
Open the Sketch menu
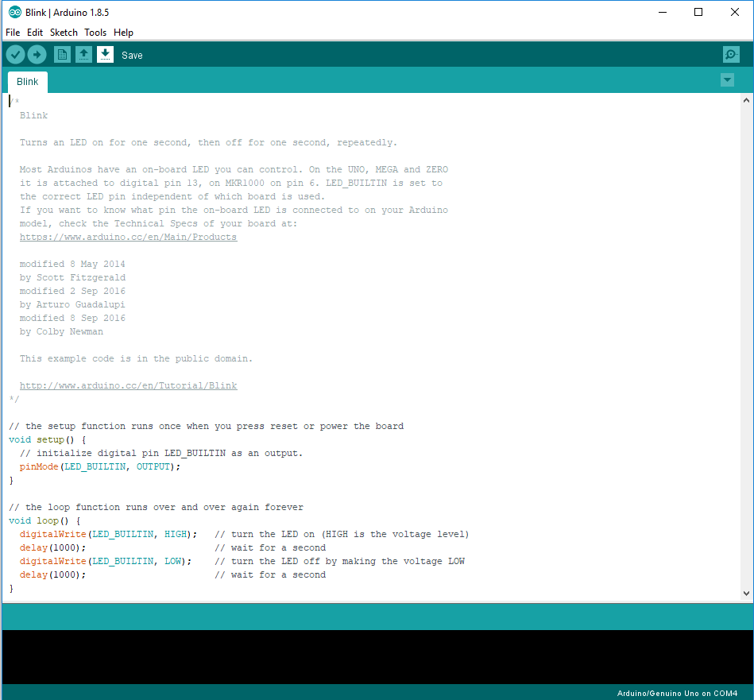click(x=64, y=33)
